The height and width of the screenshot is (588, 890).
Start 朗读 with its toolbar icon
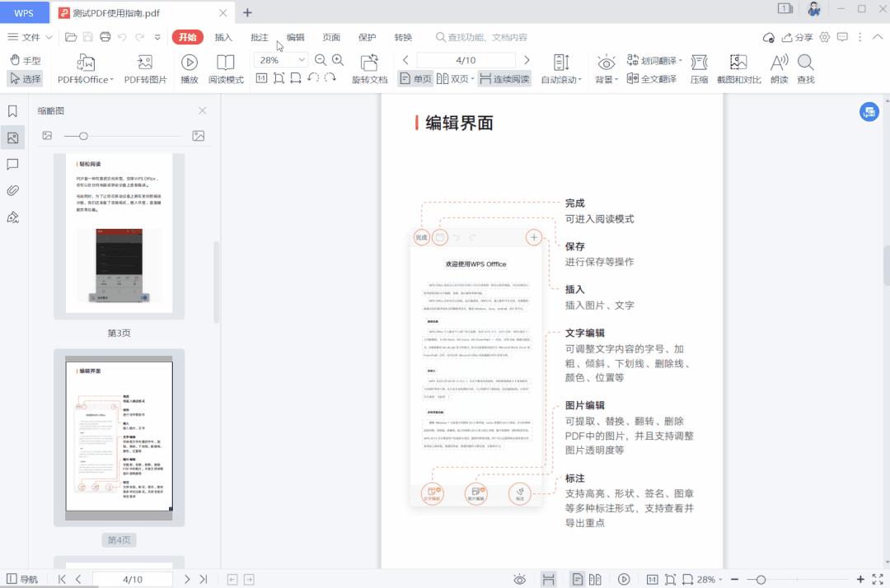(x=779, y=68)
